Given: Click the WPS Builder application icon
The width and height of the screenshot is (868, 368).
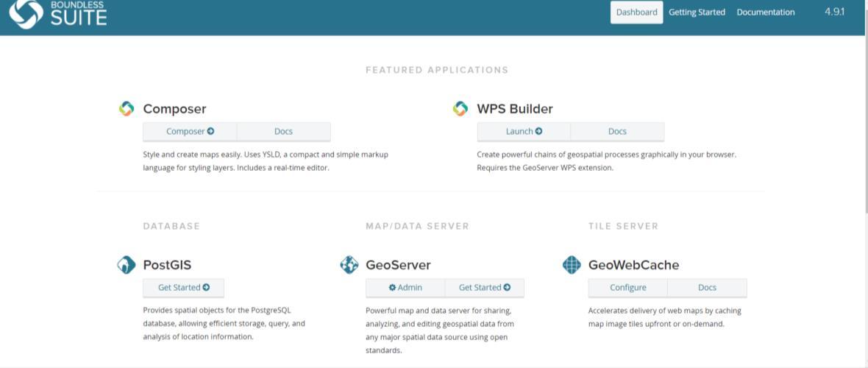Looking at the screenshot, I should (460, 109).
